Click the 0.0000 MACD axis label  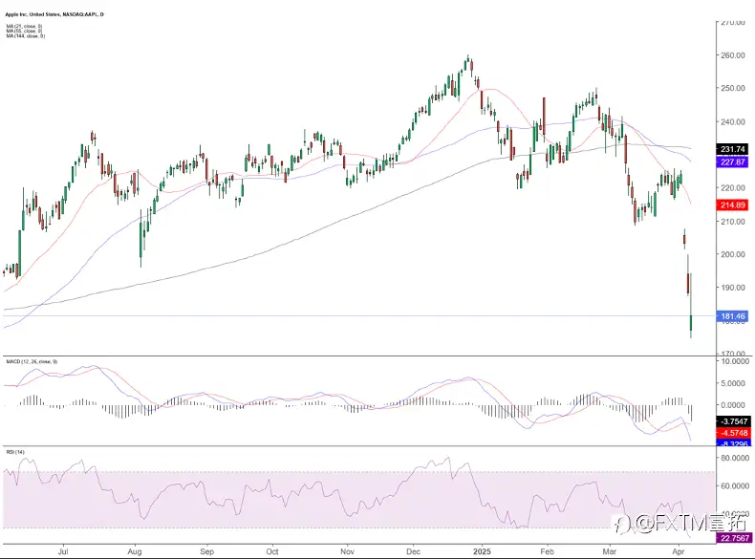point(735,405)
